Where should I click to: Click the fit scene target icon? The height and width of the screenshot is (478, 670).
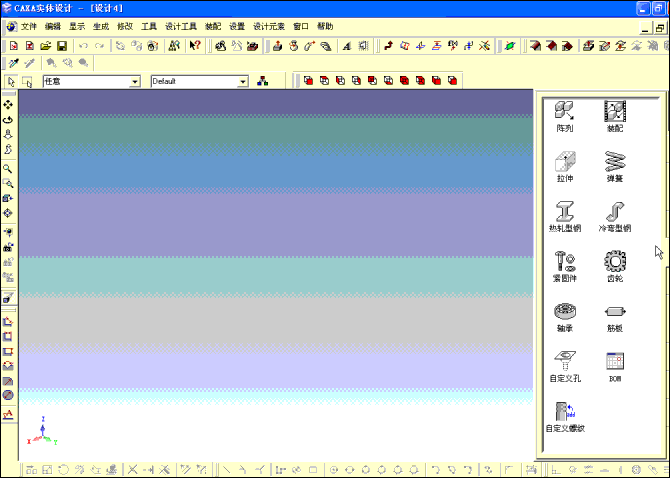point(8,213)
